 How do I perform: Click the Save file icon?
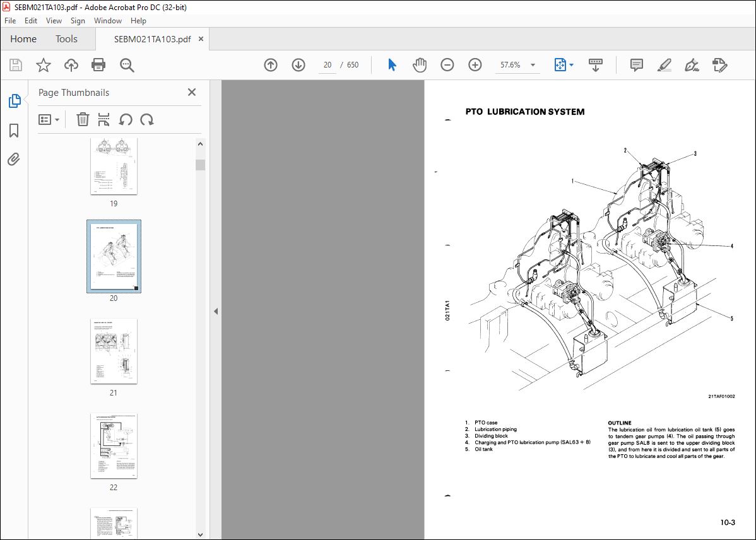pos(16,65)
